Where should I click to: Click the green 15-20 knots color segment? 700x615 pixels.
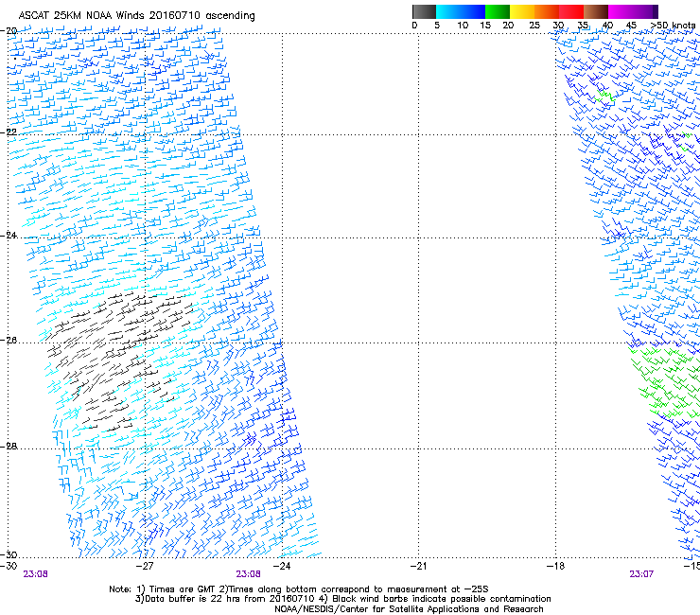point(498,11)
